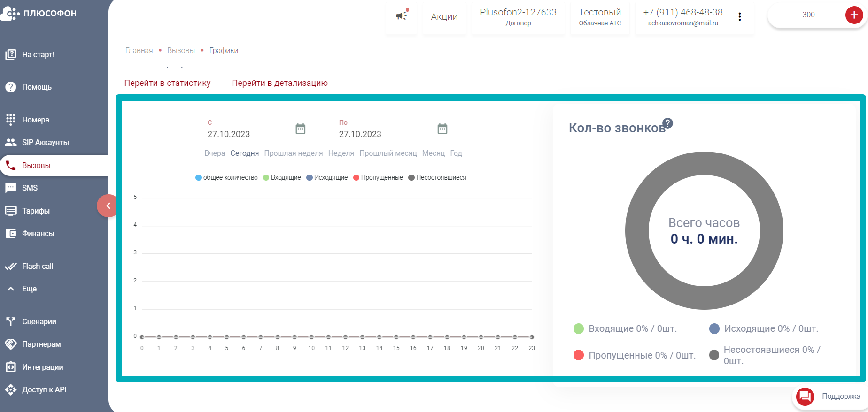Open the Финансы wallet icon
This screenshot has height=412, width=868.
tap(10, 233)
